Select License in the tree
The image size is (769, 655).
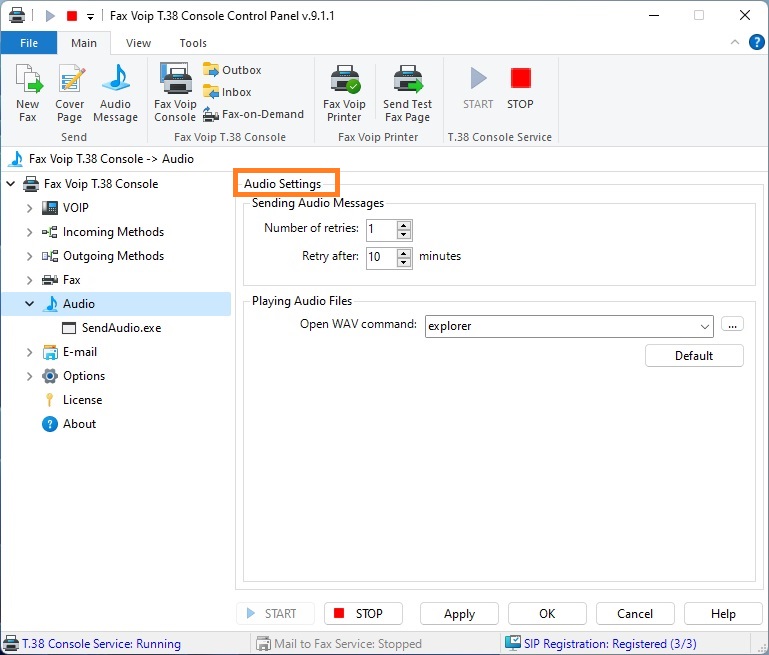pos(82,400)
